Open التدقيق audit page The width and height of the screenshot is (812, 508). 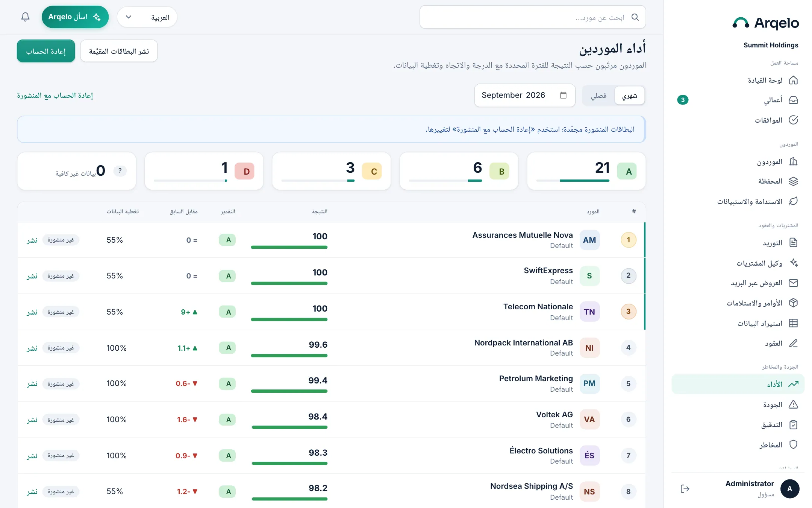(738, 424)
